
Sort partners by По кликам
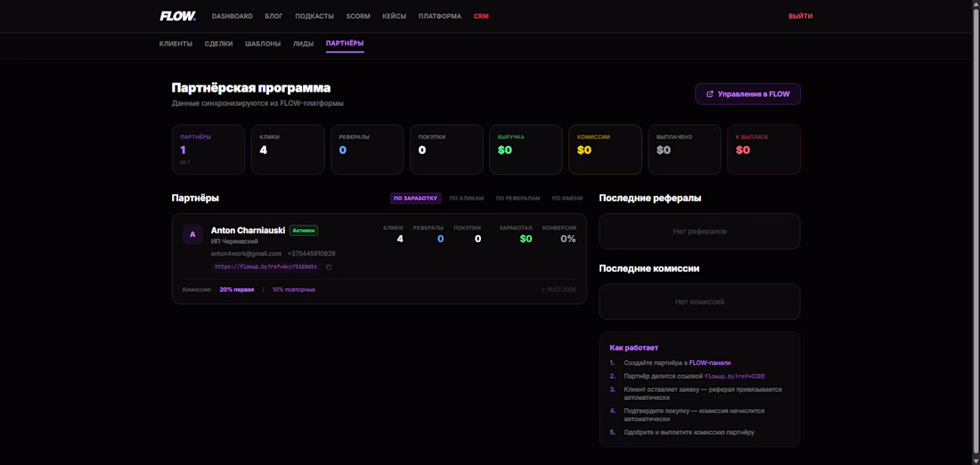tap(467, 198)
